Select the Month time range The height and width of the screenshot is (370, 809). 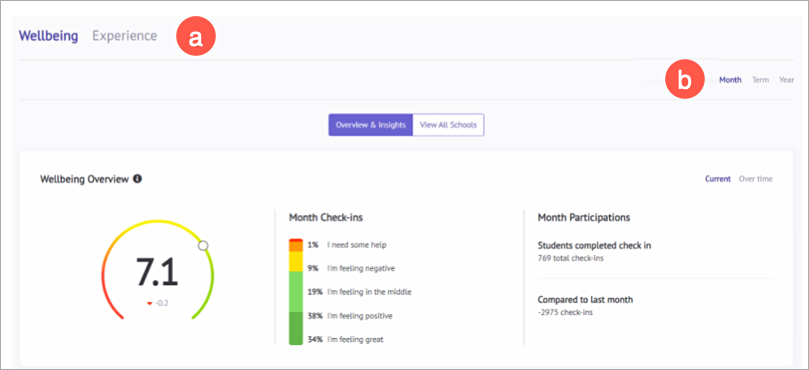pos(730,80)
